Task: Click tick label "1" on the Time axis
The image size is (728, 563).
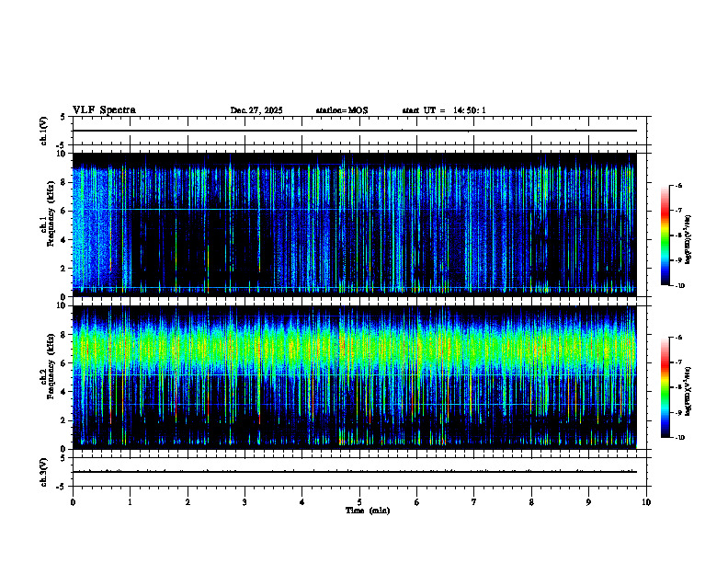Action: coord(130,502)
